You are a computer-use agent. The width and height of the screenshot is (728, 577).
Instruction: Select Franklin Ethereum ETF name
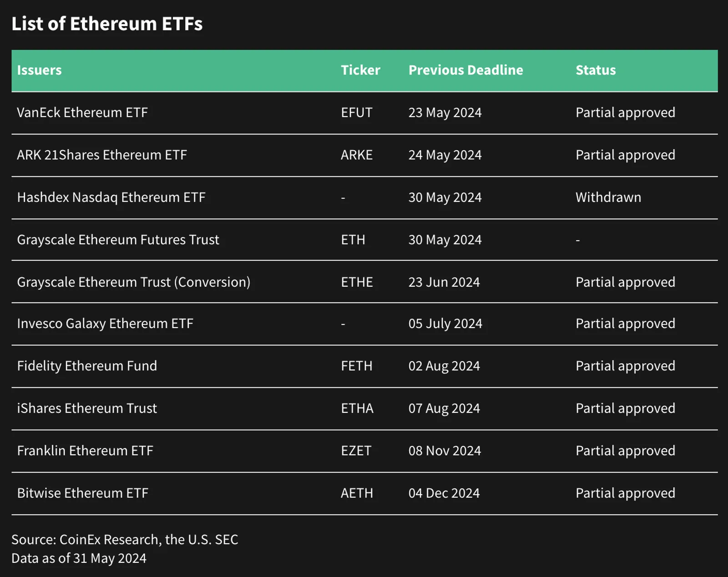click(x=85, y=450)
